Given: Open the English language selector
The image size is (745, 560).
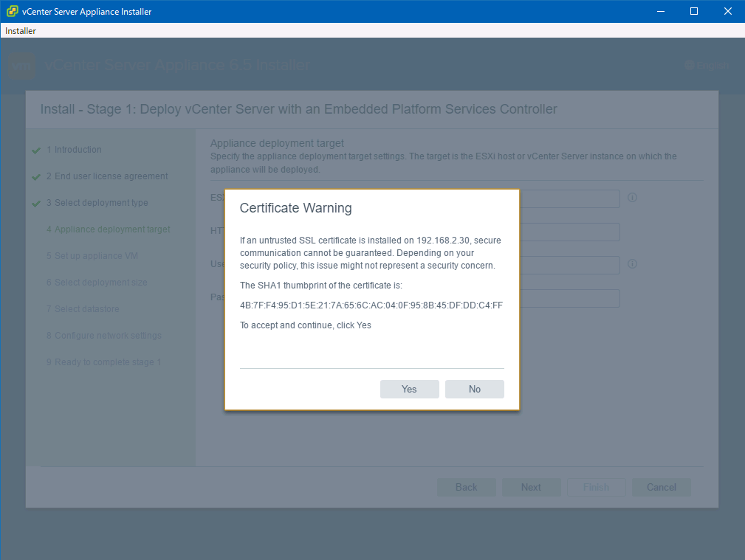Looking at the screenshot, I should [x=707, y=65].
